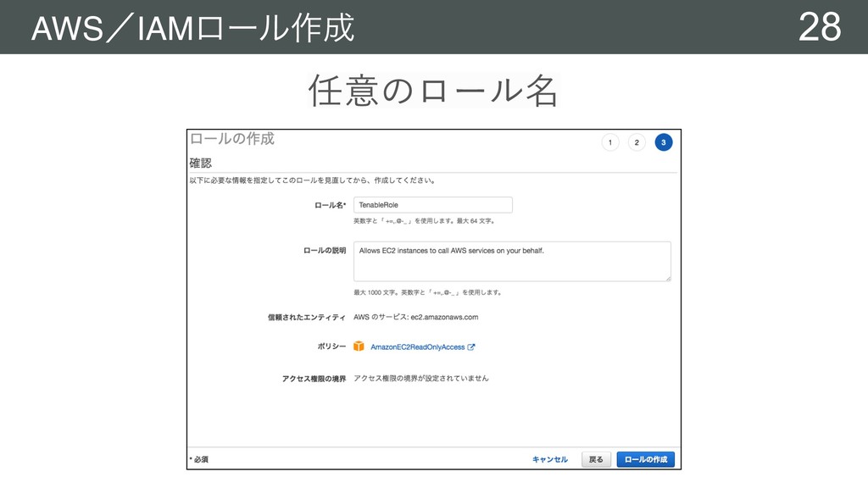
Task: Click the 最大 1000 文字 hint text
Action: pos(428,292)
